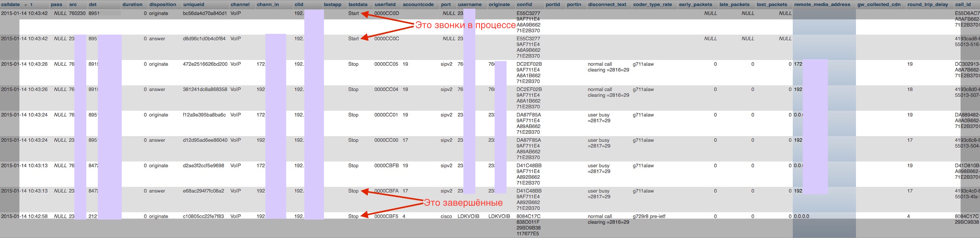Screen dimensions: 980x238
Task: Select the g729r8 pre-ietf coder cell
Action: point(649,216)
